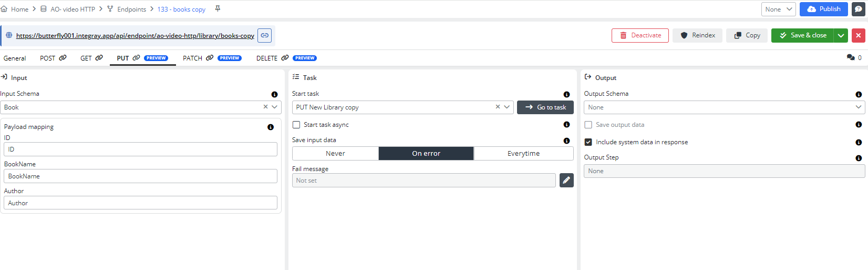Open the Start task dropdown
This screenshot has width=868, height=270.
507,107
